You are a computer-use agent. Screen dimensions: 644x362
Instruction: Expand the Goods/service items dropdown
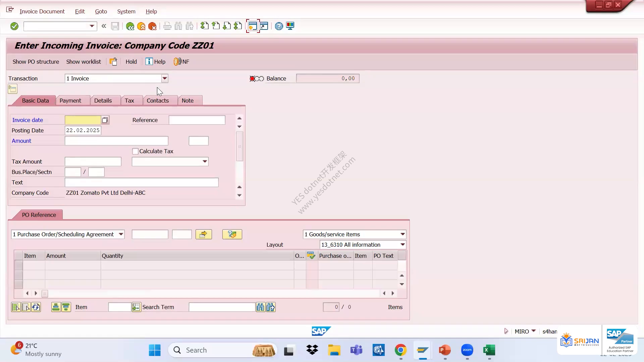coord(402,234)
